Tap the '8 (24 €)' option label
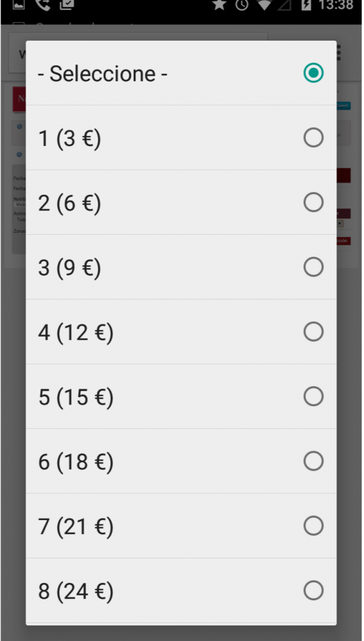Screen dimensions: 364x641 pyautogui.click(x=76, y=591)
